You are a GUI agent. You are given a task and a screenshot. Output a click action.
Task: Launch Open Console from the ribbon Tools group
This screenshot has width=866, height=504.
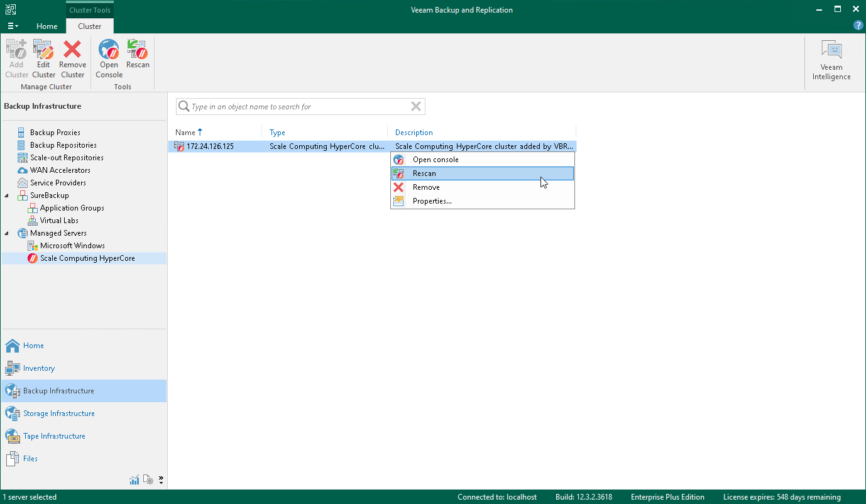[x=109, y=58]
